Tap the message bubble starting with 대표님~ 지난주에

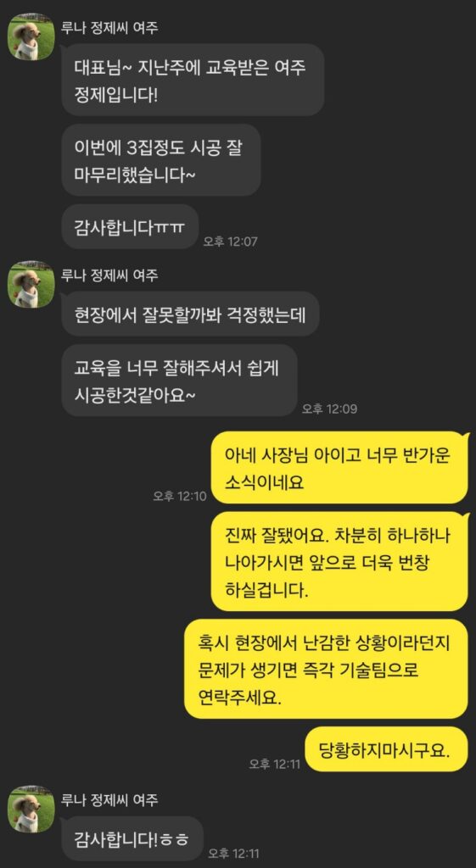(193, 80)
